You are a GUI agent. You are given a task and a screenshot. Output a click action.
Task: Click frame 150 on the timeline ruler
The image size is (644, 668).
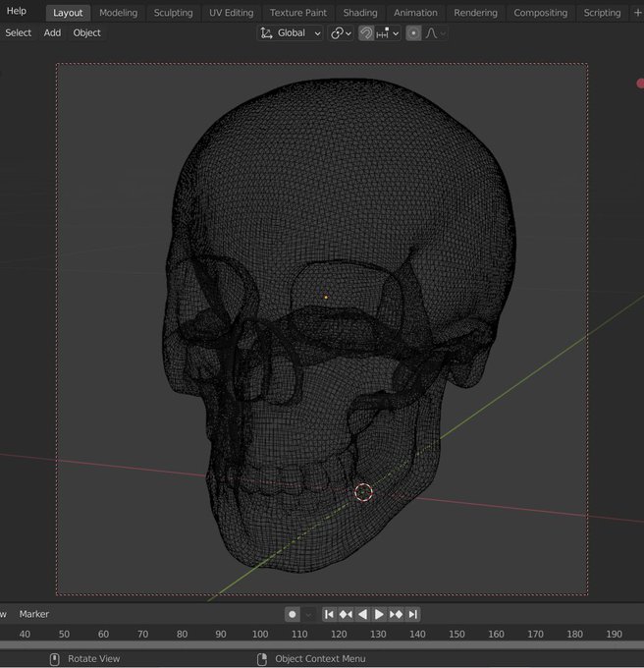point(456,634)
